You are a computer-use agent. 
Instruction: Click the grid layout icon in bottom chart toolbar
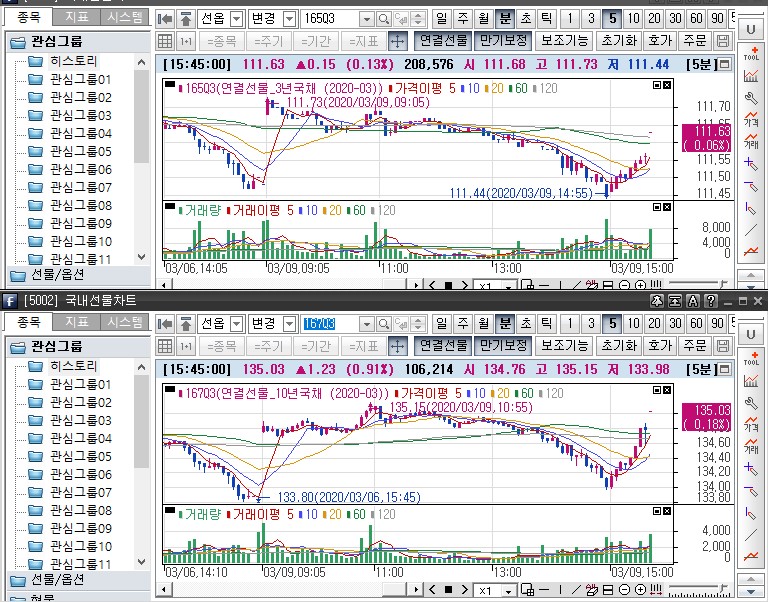pos(166,346)
